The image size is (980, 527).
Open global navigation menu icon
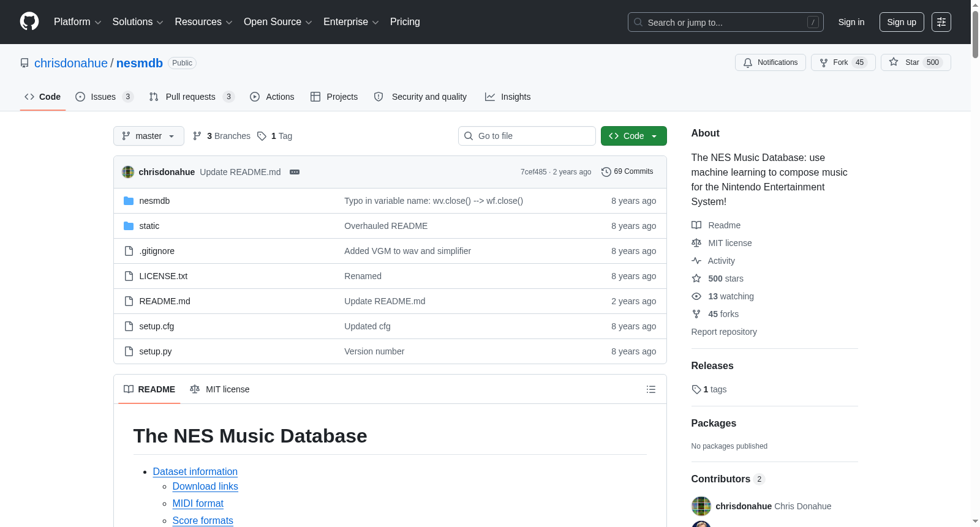(941, 22)
